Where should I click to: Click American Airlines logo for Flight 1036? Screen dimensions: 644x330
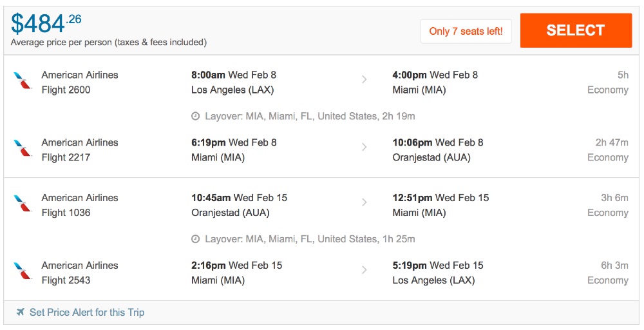(x=22, y=204)
